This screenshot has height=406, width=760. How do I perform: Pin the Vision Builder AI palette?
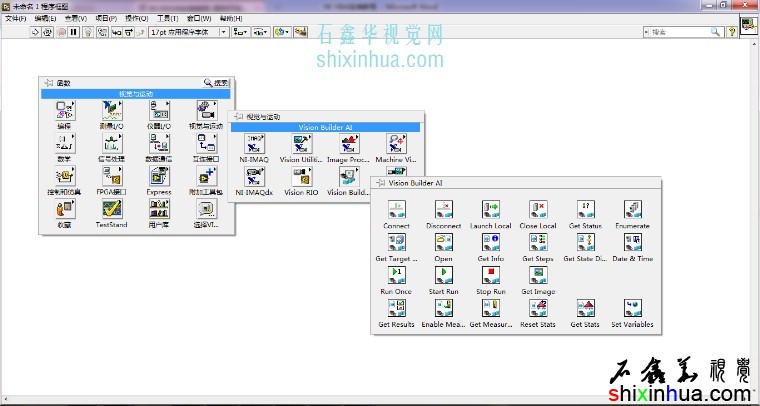point(379,183)
